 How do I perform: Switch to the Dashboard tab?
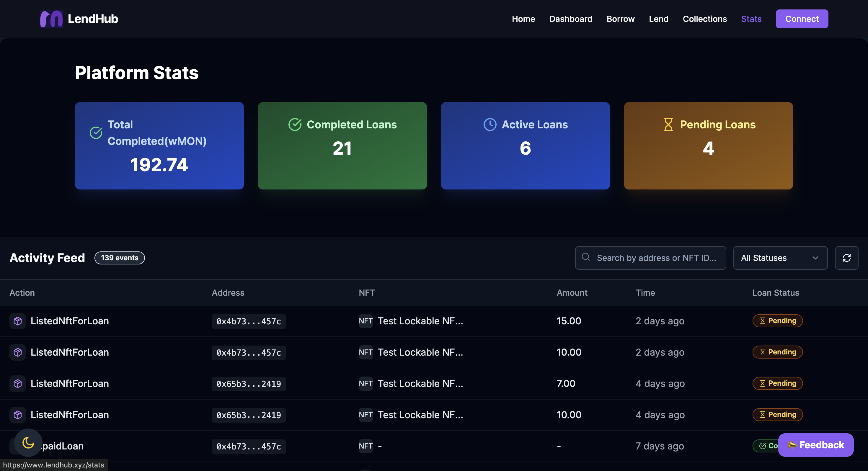(x=570, y=19)
